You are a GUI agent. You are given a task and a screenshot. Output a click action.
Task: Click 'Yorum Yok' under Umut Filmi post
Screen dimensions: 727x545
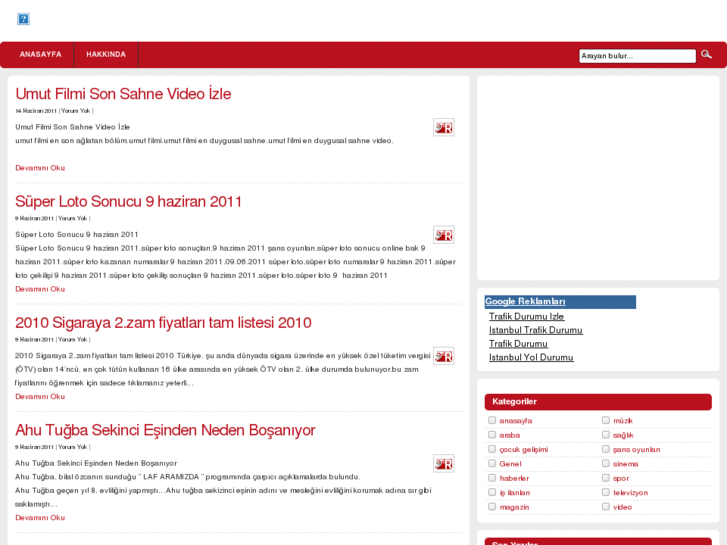coord(76,111)
